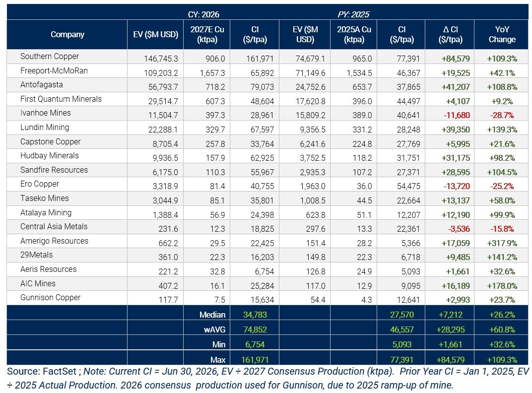Click AIC Mines YoY value +178.0%
532x393 pixels.
pyautogui.click(x=502, y=286)
